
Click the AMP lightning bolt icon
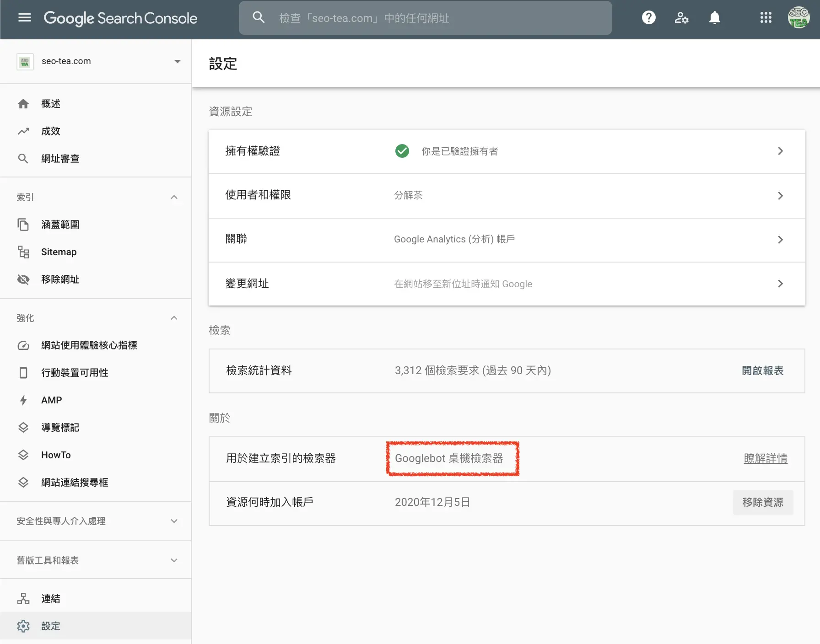tap(23, 400)
